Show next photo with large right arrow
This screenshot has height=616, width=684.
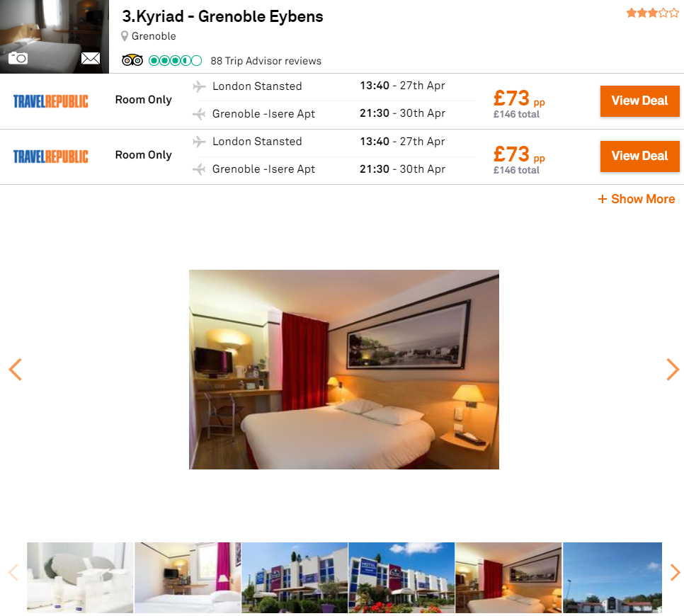(x=673, y=370)
